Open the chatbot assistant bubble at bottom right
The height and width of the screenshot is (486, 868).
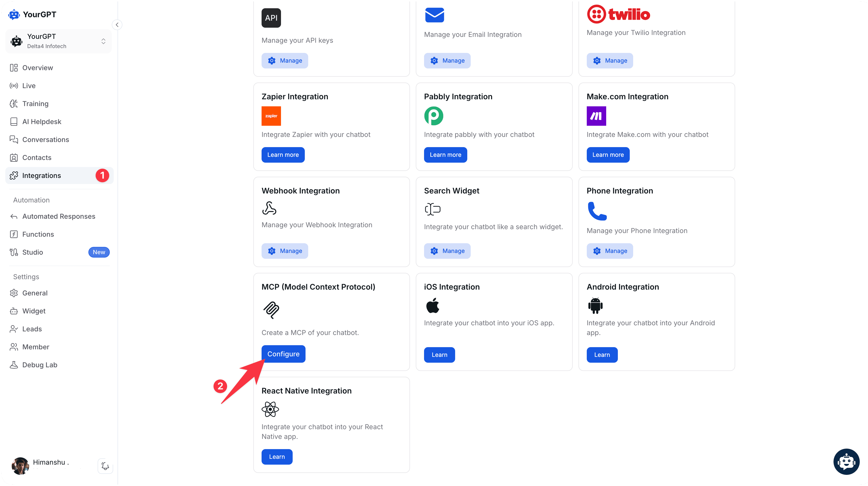[846, 461]
